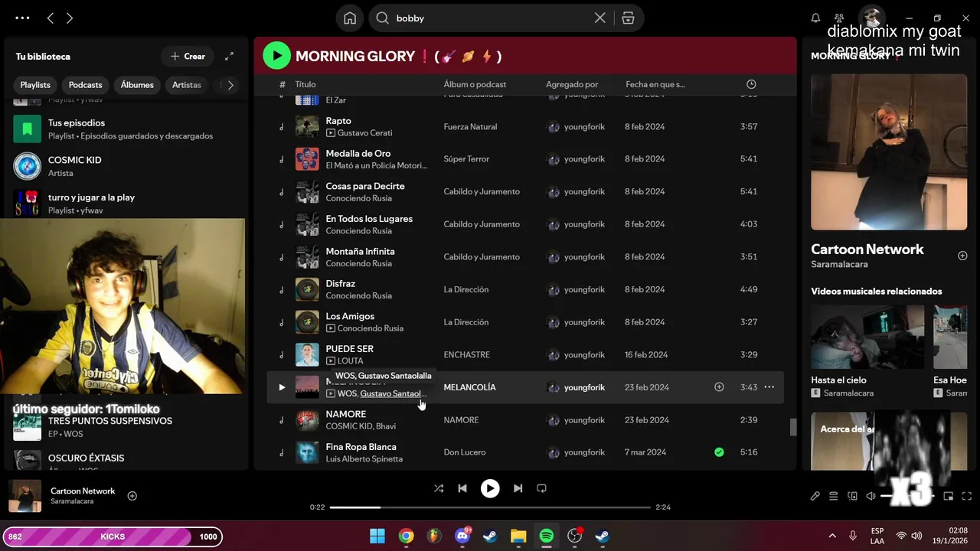The width and height of the screenshot is (980, 551).
Task: Click the Crear button
Action: pyautogui.click(x=188, y=57)
